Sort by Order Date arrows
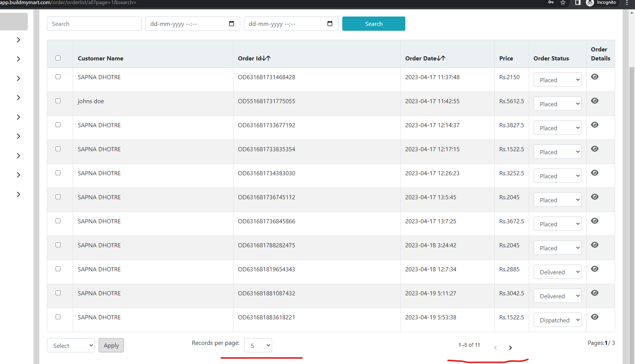 (441, 58)
